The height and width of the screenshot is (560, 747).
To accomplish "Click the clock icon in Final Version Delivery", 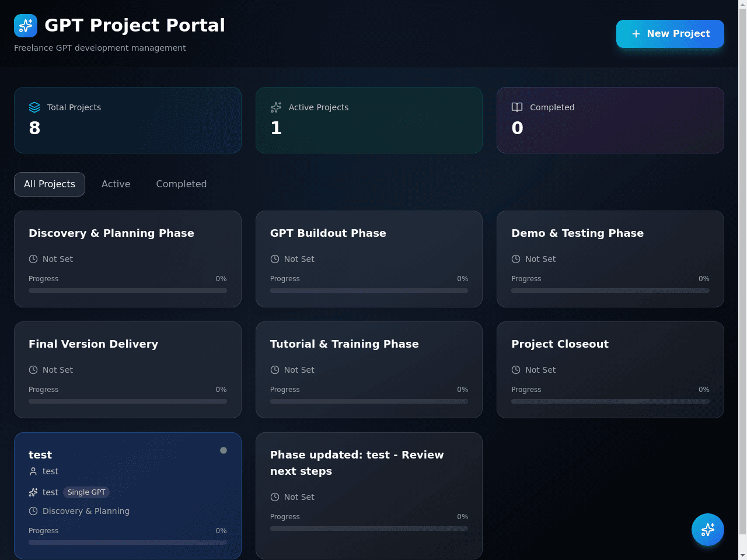I will click(33, 370).
